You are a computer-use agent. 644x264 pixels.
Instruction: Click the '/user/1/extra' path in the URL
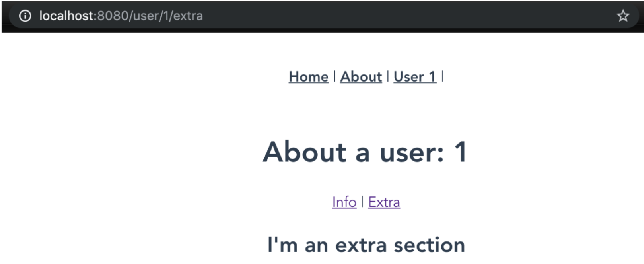(167, 16)
